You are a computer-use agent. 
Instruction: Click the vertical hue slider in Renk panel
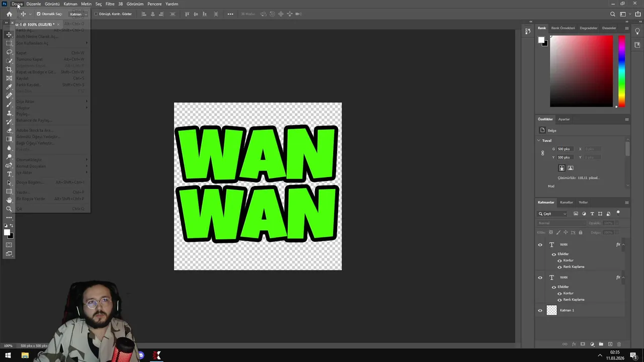(x=622, y=71)
